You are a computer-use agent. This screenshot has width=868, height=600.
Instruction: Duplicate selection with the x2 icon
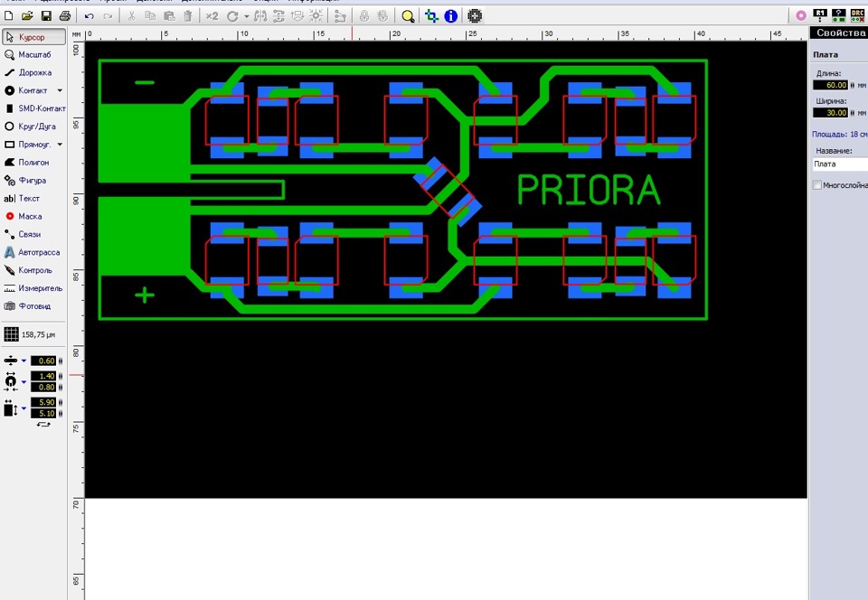click(x=212, y=16)
